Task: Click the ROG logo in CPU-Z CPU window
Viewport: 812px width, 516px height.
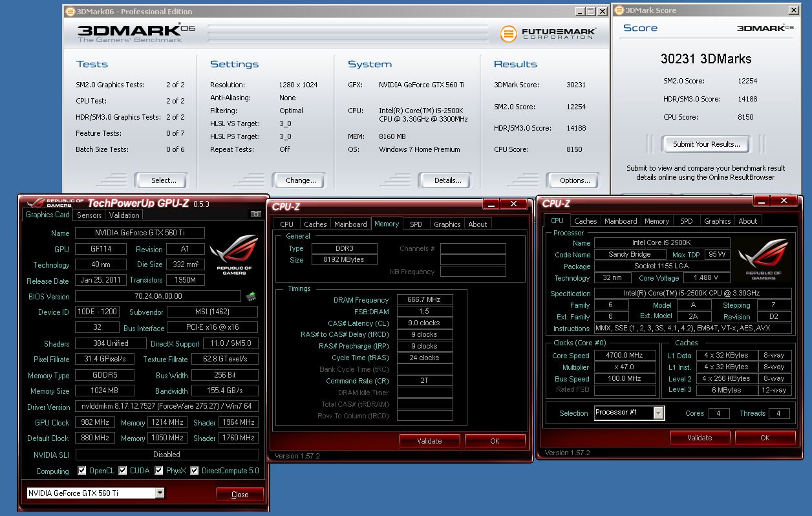Action: pyautogui.click(x=764, y=258)
